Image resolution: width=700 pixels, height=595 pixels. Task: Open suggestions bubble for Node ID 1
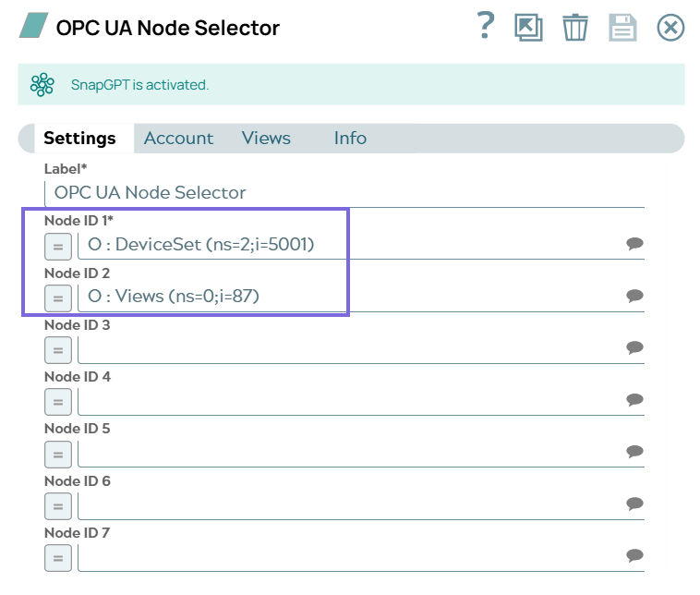[x=634, y=243]
